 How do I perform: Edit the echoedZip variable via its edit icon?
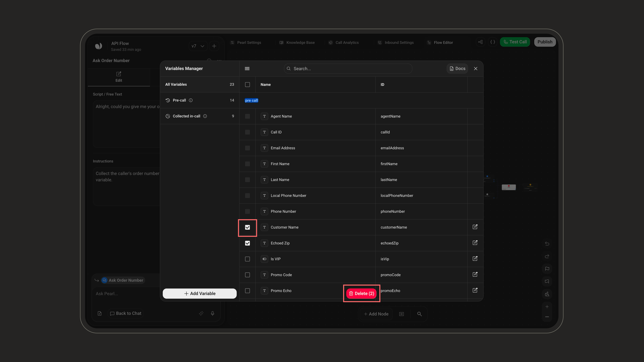(x=475, y=243)
